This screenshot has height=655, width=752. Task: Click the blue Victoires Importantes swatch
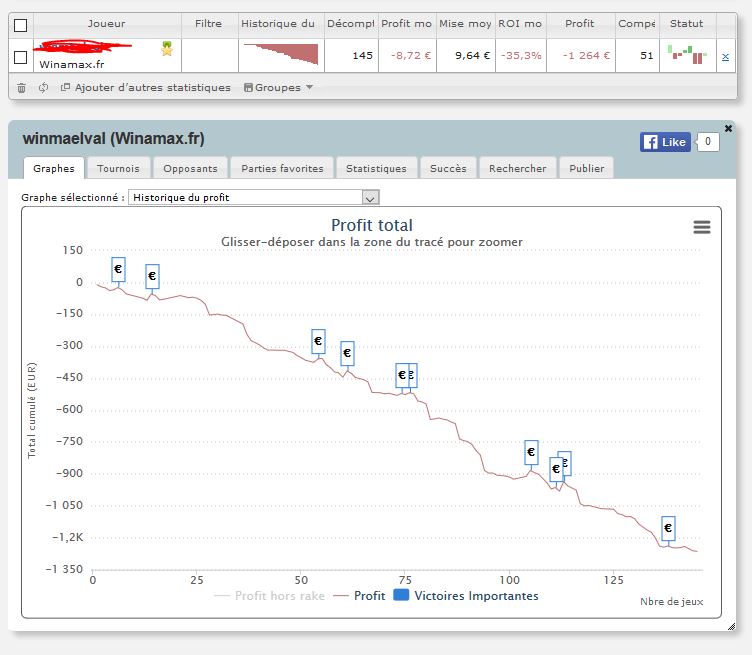401,595
